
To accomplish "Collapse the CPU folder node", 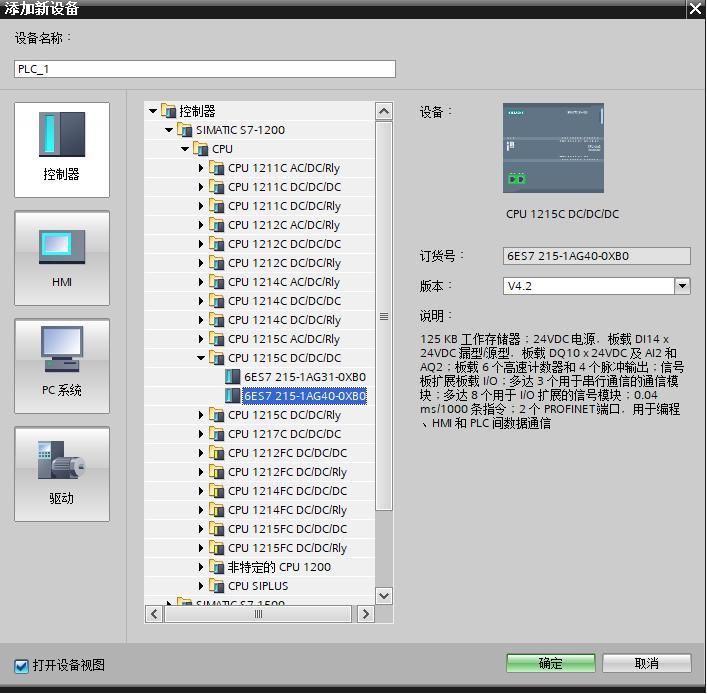I will click(x=185, y=149).
